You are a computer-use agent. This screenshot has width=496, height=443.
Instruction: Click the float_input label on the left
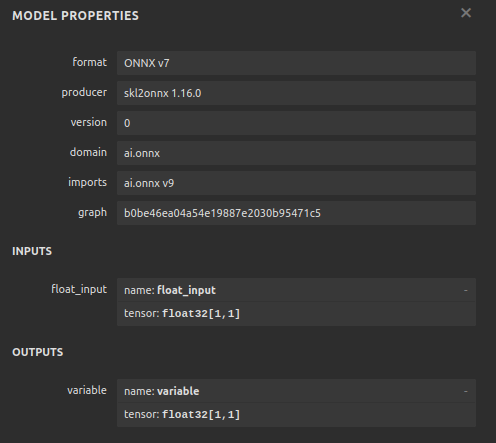pos(79,289)
